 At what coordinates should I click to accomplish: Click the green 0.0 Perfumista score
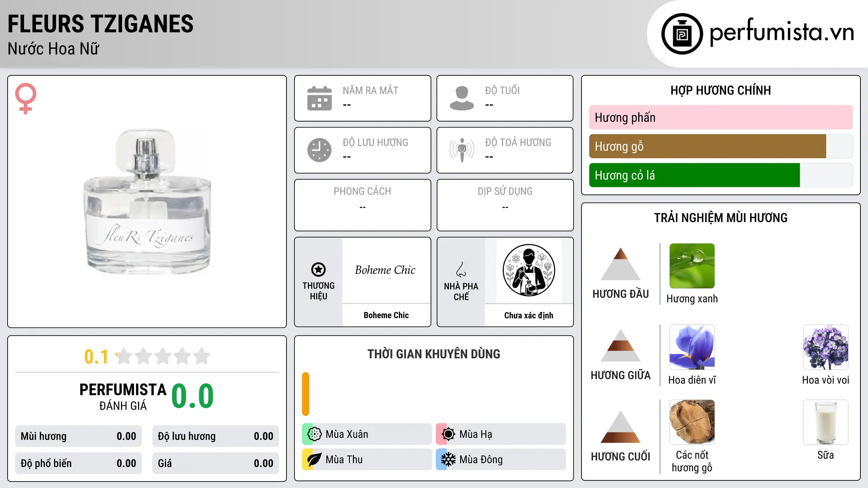coord(192,396)
